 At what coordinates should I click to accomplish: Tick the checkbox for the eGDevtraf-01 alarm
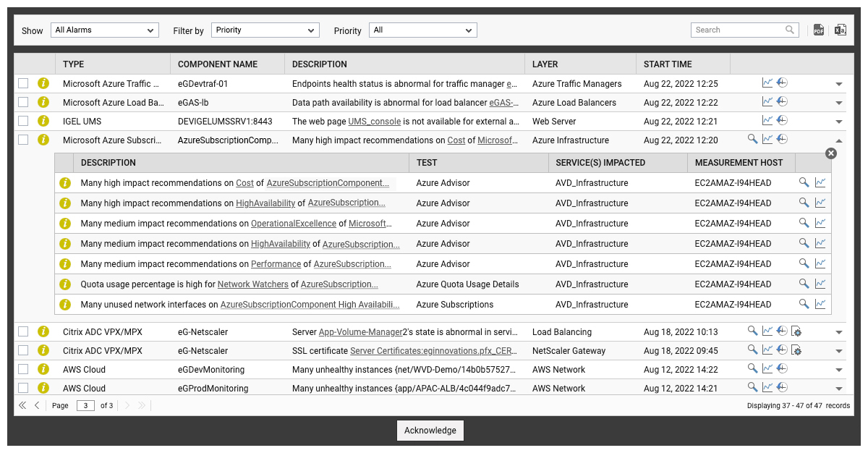click(x=23, y=83)
